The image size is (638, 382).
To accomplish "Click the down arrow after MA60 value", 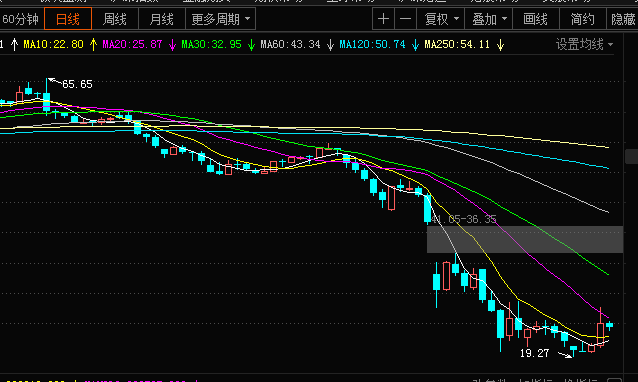I will [330, 45].
